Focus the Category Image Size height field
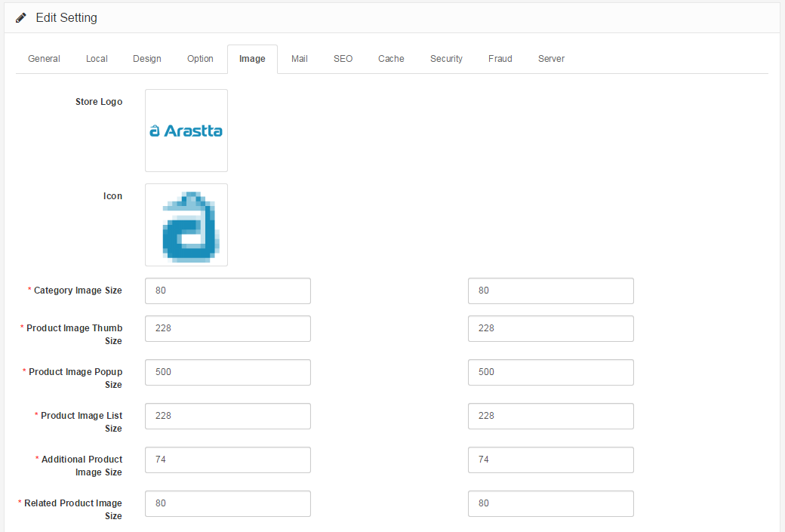This screenshot has height=532, width=785. point(550,291)
